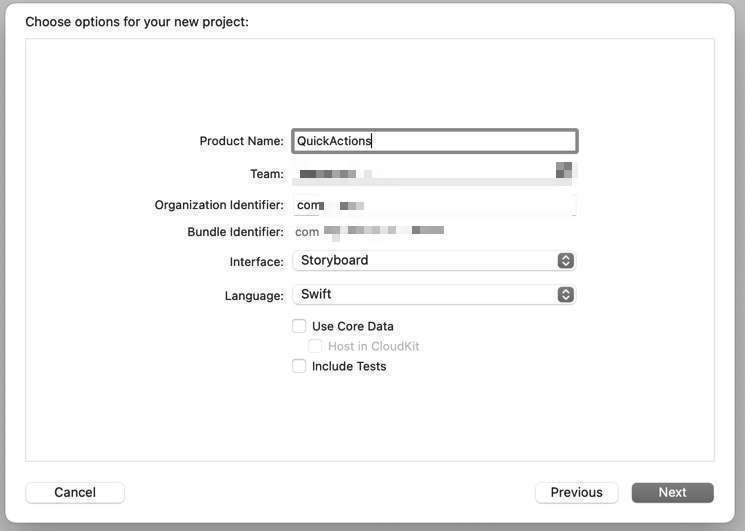745x531 pixels.
Task: Click the "Product Name:" label
Action: click(241, 141)
